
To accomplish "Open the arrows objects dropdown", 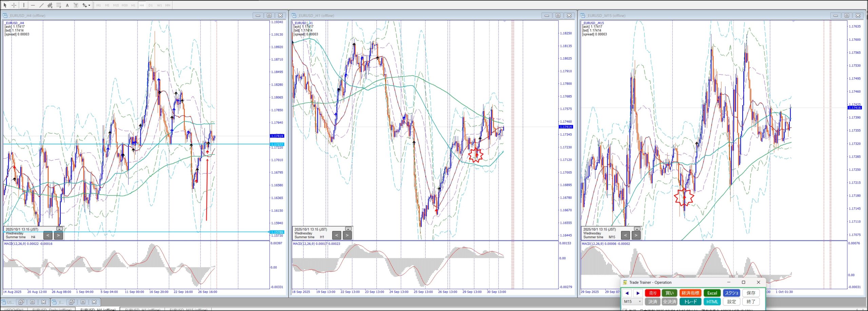I will 89,5.
